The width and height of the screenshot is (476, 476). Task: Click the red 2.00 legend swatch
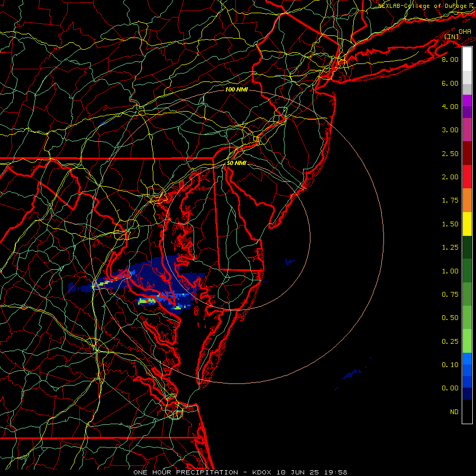click(x=467, y=177)
